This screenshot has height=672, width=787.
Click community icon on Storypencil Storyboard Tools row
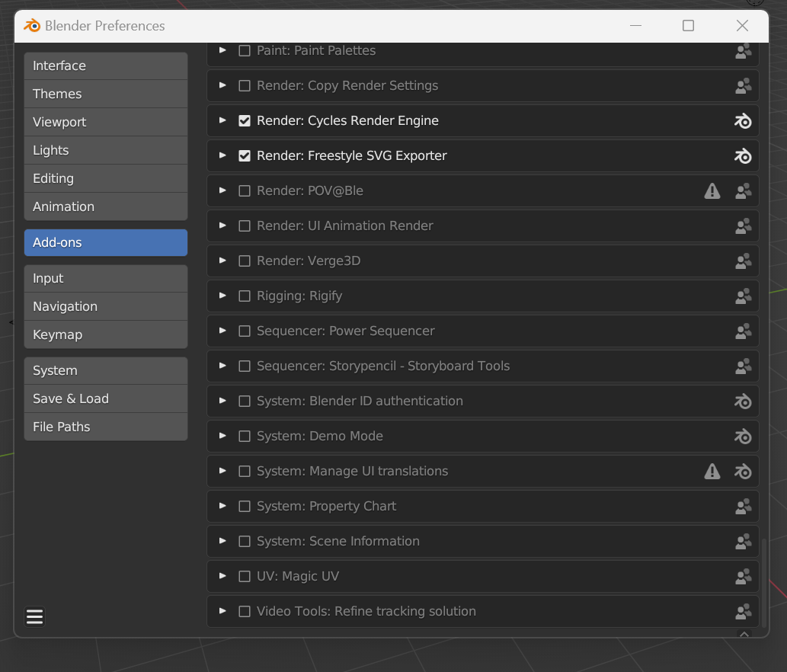744,366
